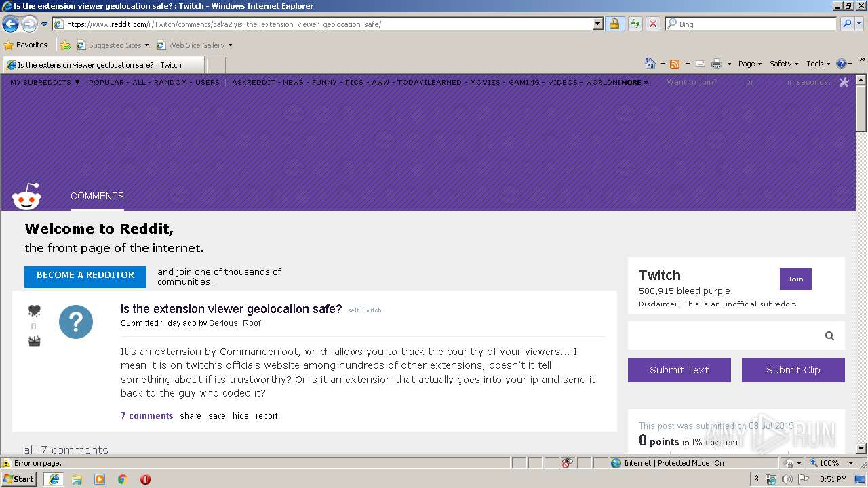
Task: Click the red Opera-like taskbar icon
Action: [145, 479]
